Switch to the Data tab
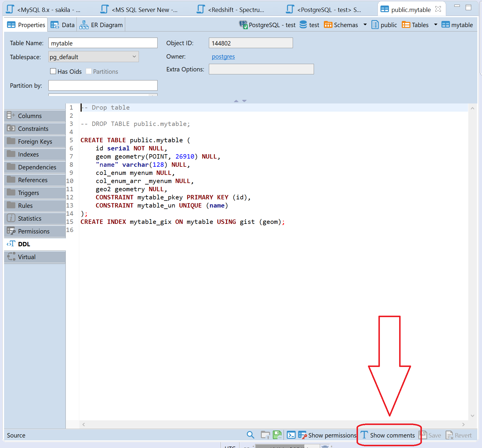This screenshot has width=482, height=448. 62,24
